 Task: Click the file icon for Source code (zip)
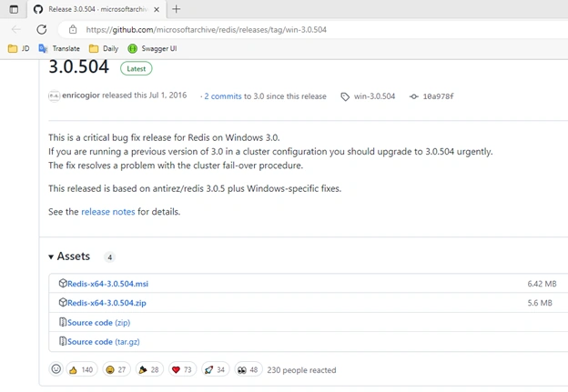pyautogui.click(x=63, y=322)
